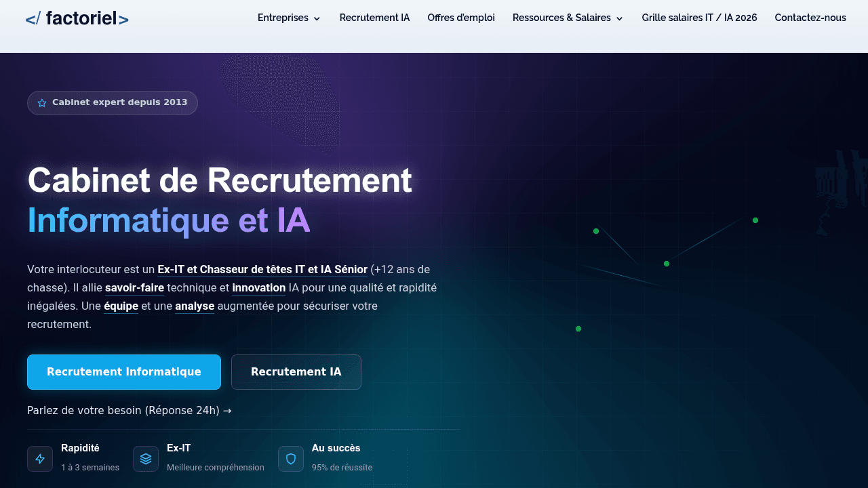Navigate to Contactez-nous
This screenshot has height=488, width=868.
point(810,18)
